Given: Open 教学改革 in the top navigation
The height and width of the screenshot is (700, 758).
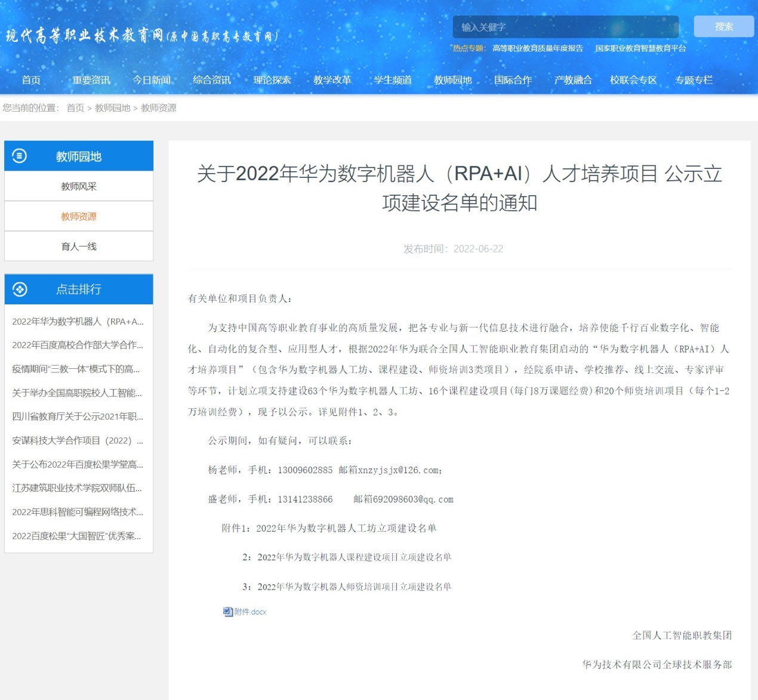Looking at the screenshot, I should pyautogui.click(x=332, y=80).
